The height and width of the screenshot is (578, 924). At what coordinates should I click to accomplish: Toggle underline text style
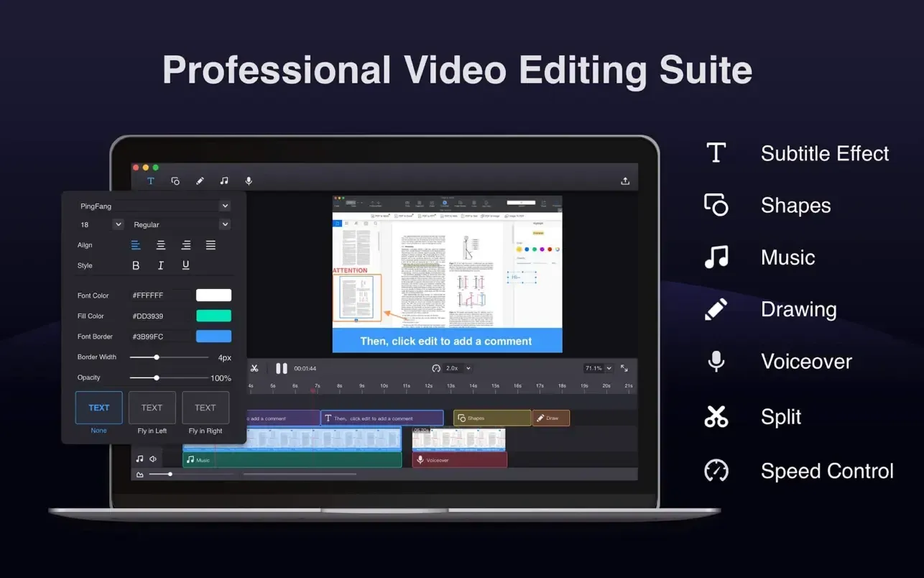185,265
